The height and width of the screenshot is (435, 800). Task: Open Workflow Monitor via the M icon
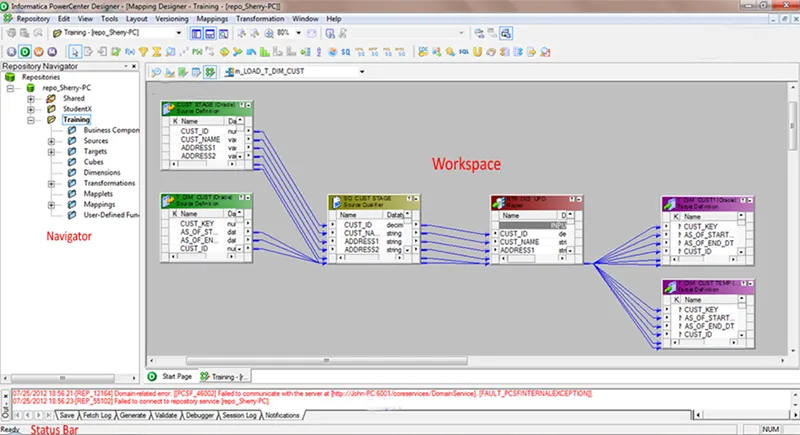point(52,52)
